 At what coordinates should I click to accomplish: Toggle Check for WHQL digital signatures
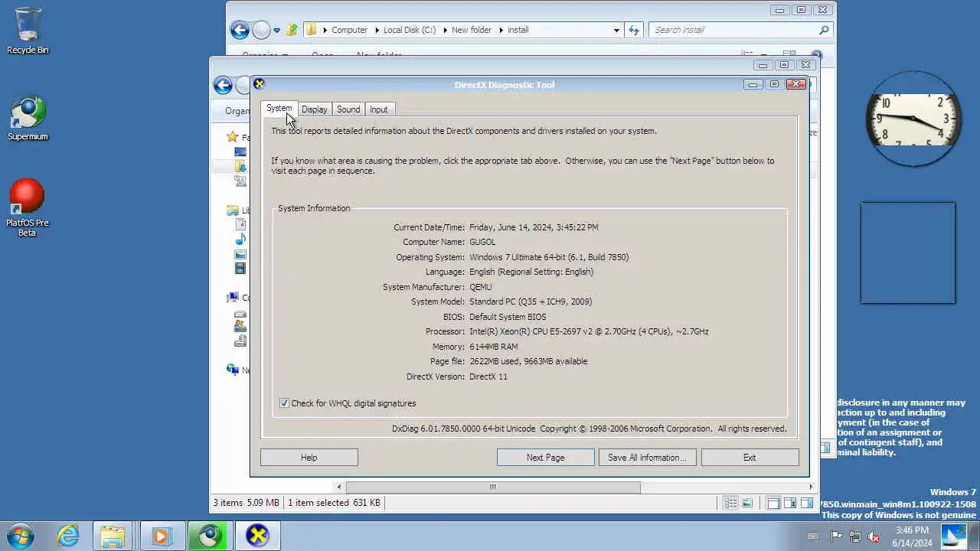(x=284, y=403)
